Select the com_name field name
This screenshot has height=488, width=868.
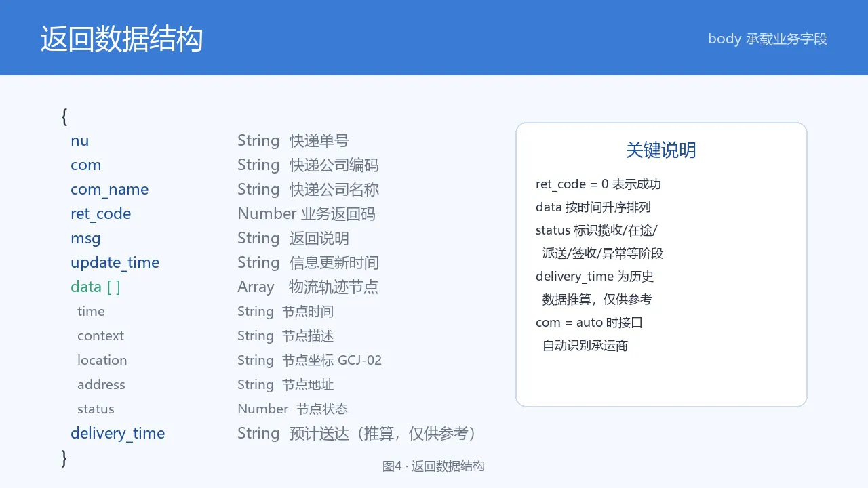110,190
